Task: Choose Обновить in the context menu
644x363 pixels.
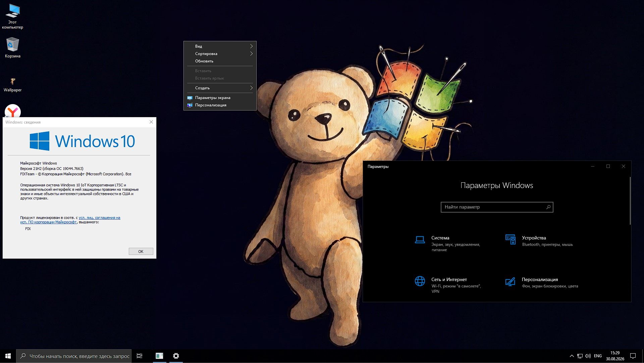Action: (x=220, y=61)
